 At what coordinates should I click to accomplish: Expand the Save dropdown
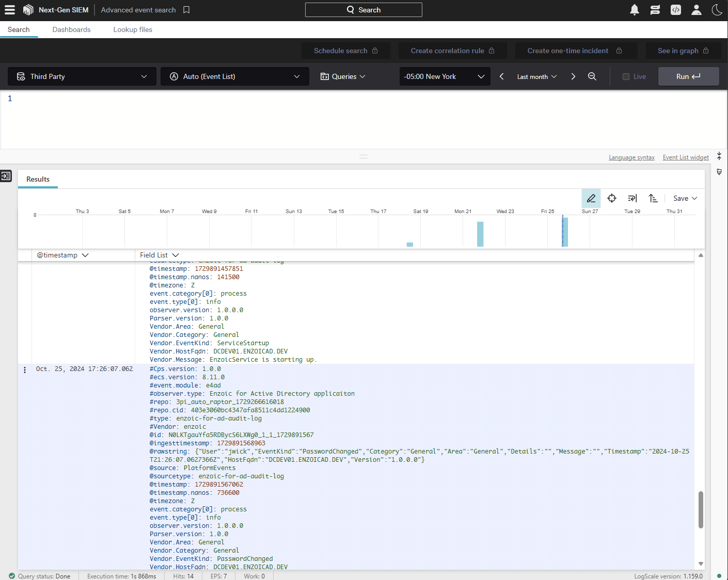pos(685,198)
